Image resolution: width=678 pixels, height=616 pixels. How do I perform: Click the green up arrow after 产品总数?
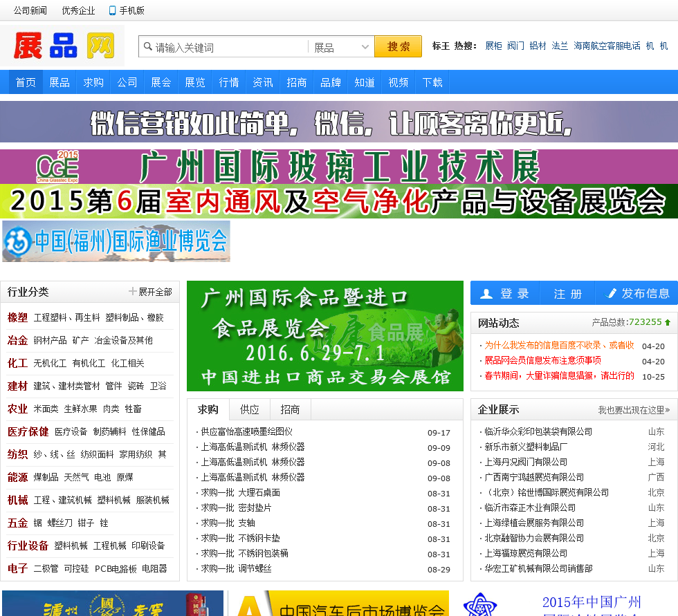point(667,322)
